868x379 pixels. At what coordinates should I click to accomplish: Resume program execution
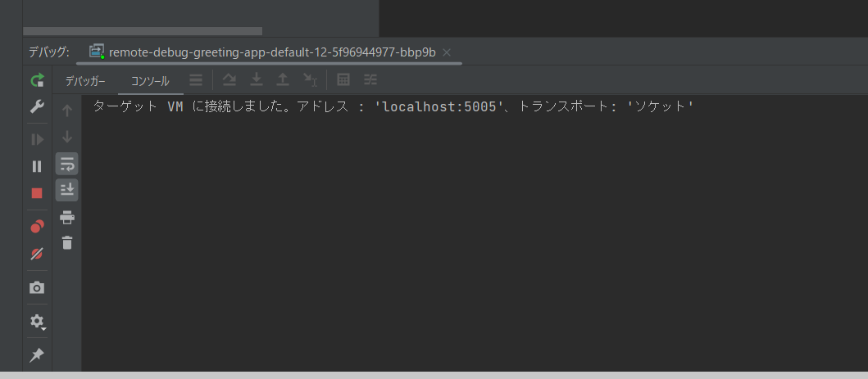click(37, 139)
